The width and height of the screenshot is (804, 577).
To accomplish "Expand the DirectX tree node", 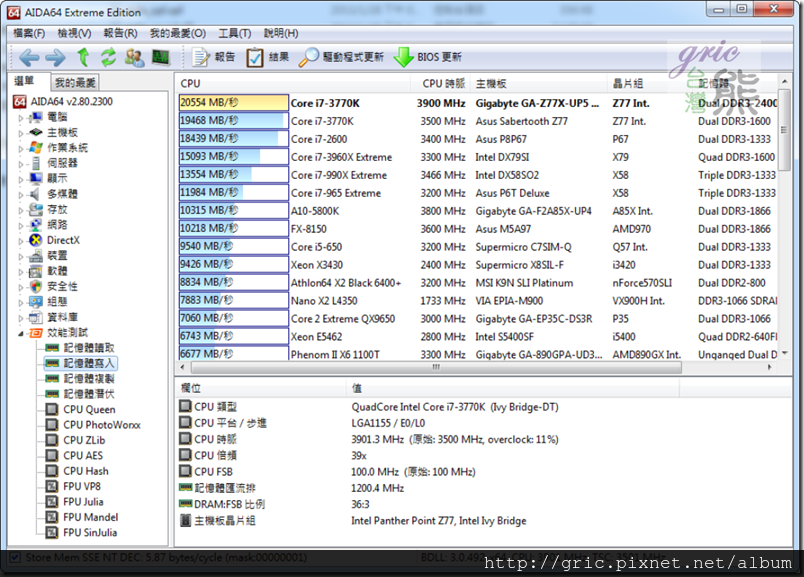I will pyautogui.click(x=21, y=241).
